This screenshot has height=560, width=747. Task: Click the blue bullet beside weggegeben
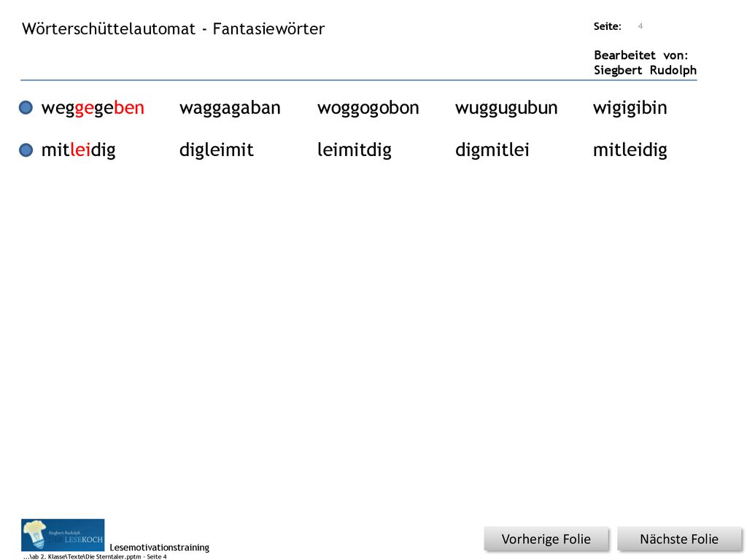coord(26,108)
